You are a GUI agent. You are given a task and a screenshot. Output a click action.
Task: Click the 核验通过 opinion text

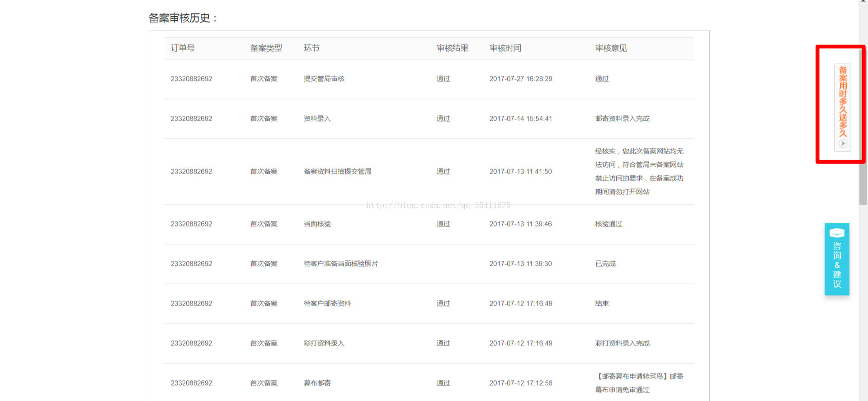[609, 224]
